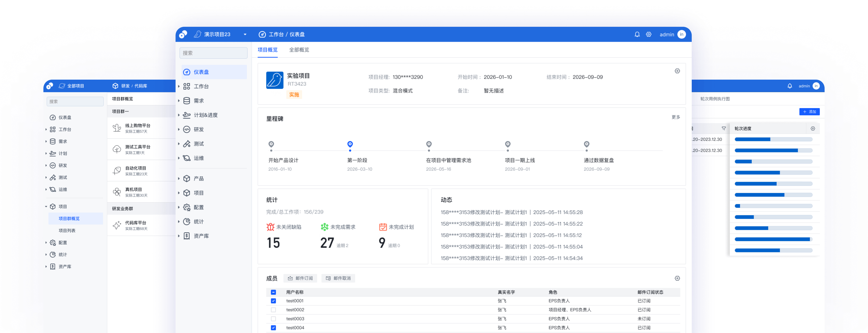The height and width of the screenshot is (333, 868).
Task: Select 仪表盘 in front window sidebar
Action: click(x=214, y=72)
